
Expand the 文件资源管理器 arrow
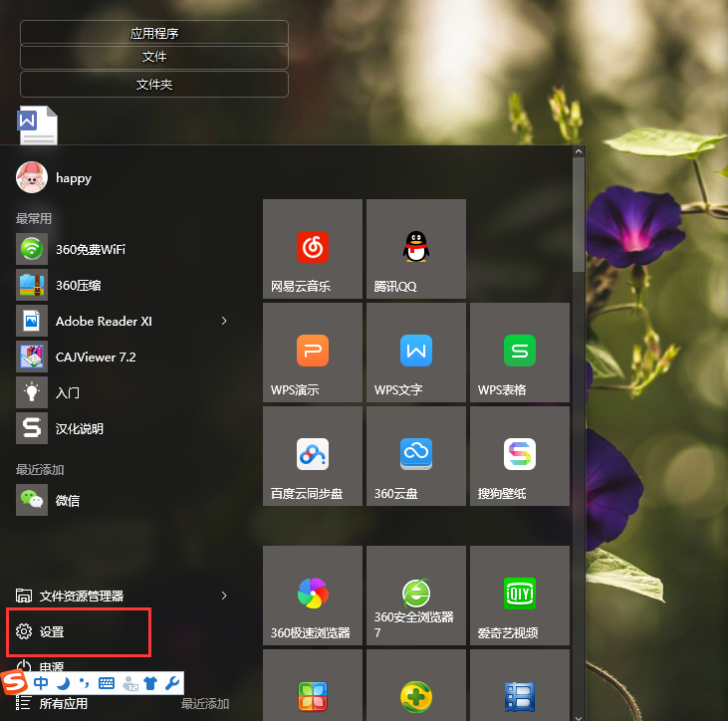coord(224,596)
